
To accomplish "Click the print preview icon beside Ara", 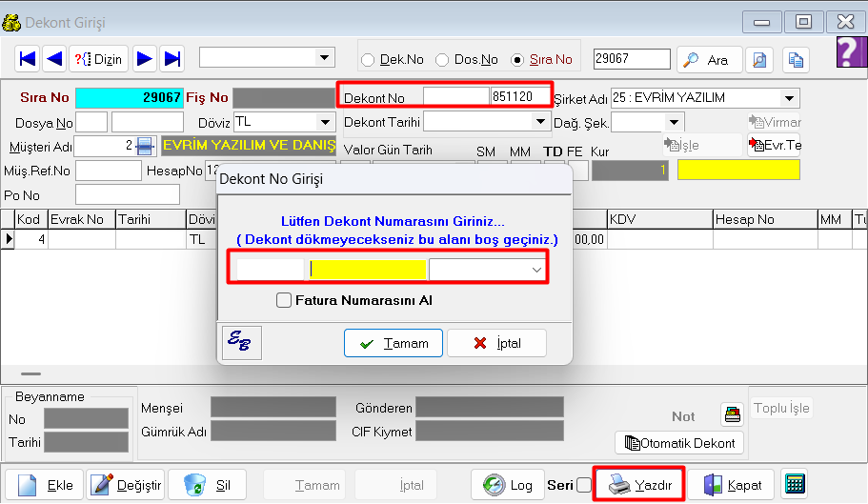I will tap(758, 60).
